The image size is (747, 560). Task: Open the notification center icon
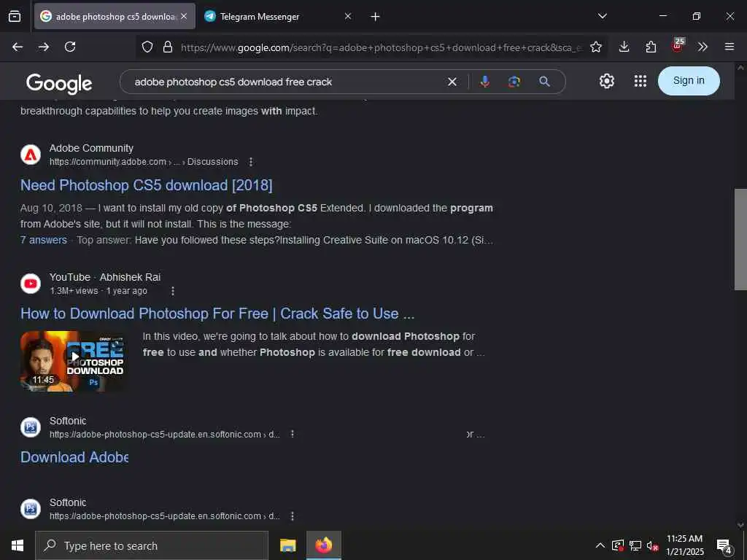(724, 546)
